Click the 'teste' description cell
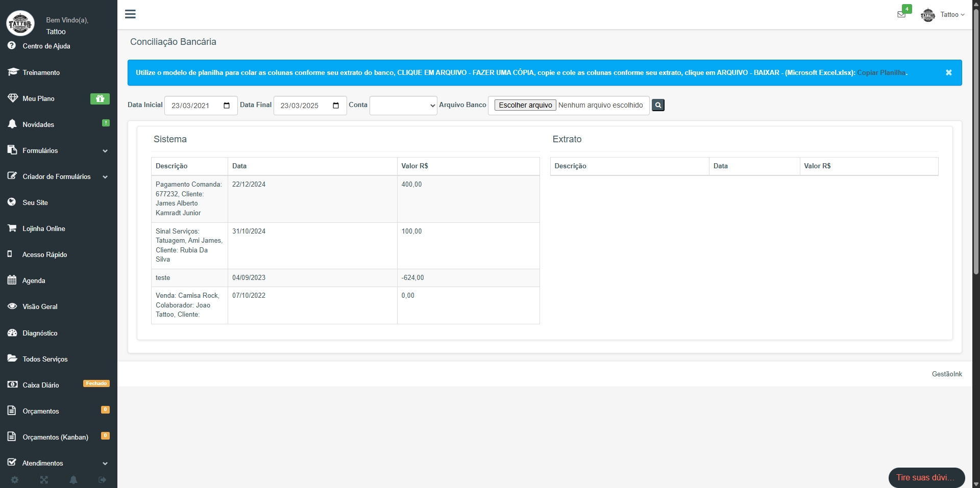This screenshot has height=488, width=980. pos(189,278)
